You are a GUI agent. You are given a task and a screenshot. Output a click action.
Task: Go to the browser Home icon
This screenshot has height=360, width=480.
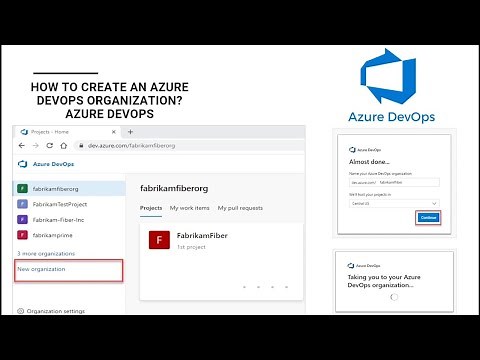point(64,146)
